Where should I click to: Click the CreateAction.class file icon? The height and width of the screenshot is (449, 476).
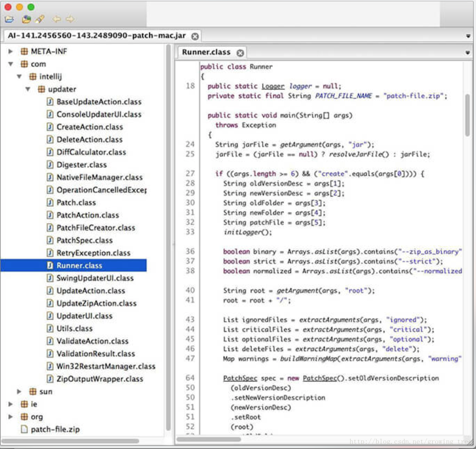pos(50,127)
